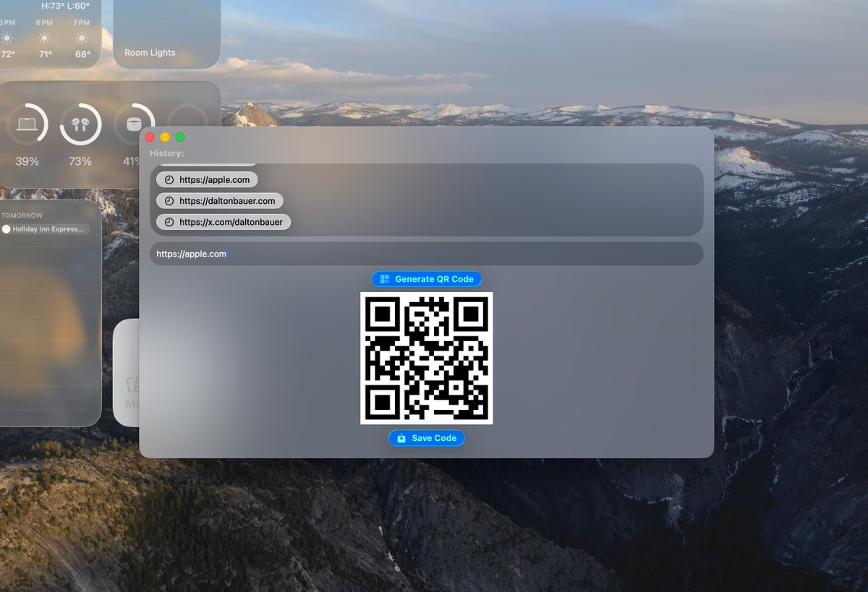
Task: Select https://x.com/daltonbauer history entry
Action: pyautogui.click(x=224, y=222)
